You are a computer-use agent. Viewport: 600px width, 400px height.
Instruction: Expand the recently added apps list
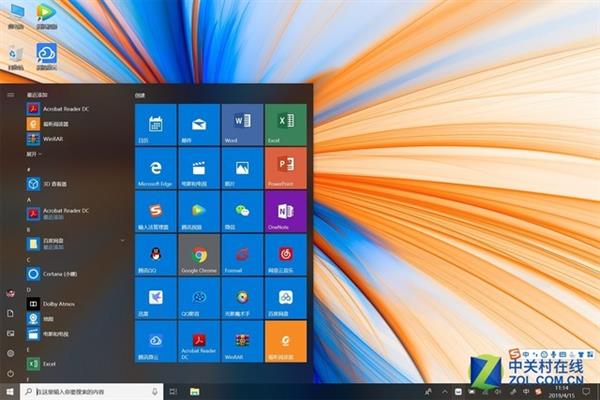34,154
